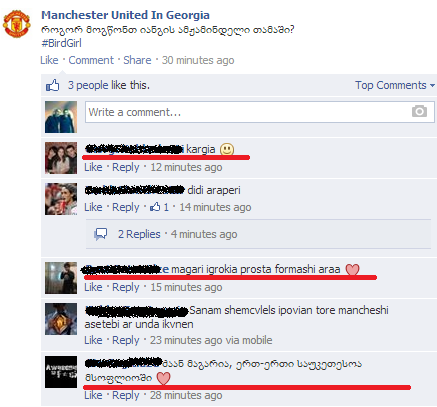Screen dimensions: 437x407
Task: Click Comment under the main post
Action: click(x=91, y=60)
